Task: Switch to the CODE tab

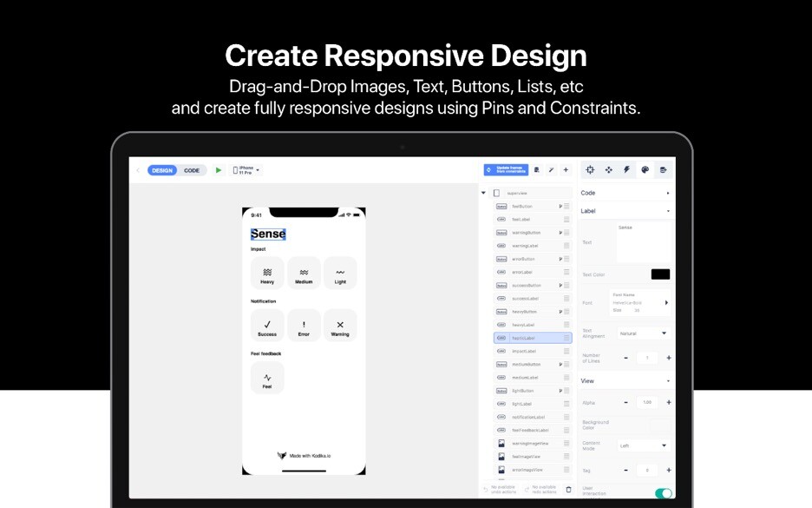Action: (x=192, y=170)
